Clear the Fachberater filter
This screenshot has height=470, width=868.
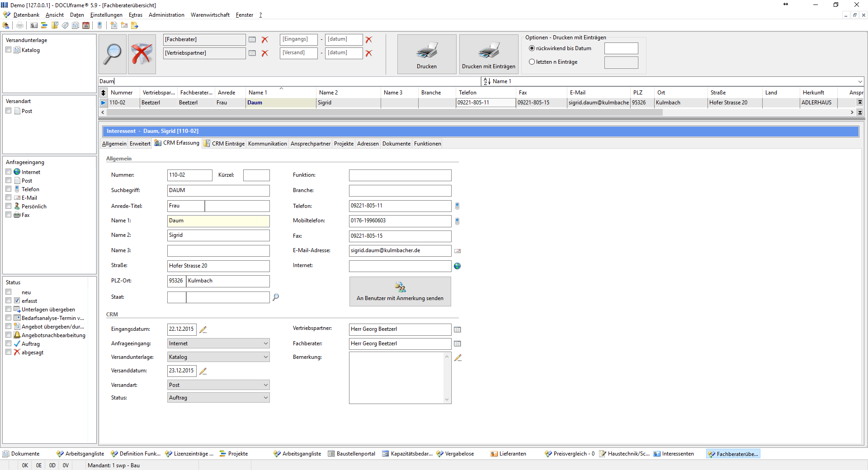tap(265, 40)
